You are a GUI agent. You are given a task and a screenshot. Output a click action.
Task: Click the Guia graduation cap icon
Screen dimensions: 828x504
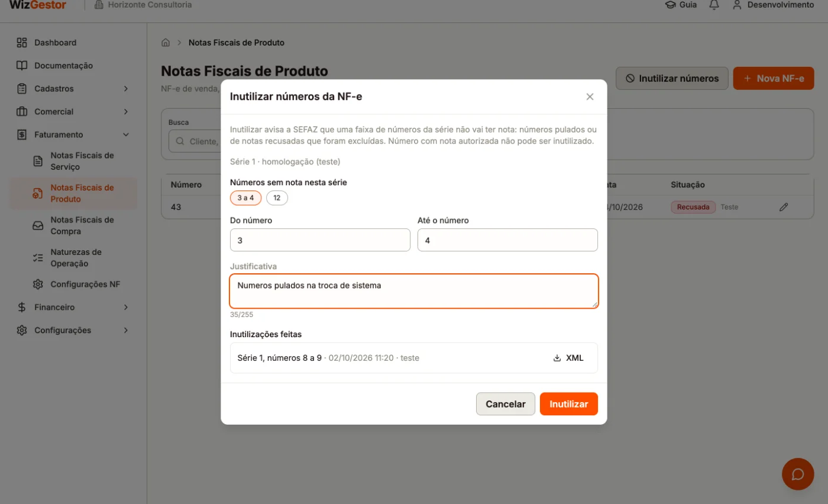(670, 5)
